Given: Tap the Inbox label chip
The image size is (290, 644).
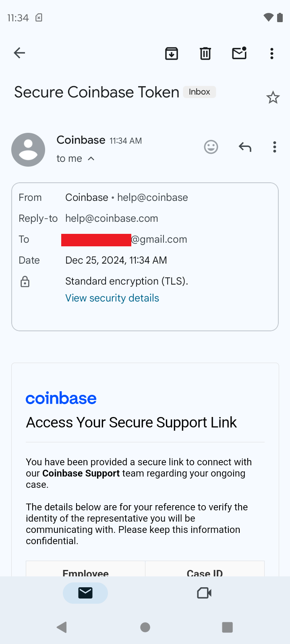Looking at the screenshot, I should point(199,92).
